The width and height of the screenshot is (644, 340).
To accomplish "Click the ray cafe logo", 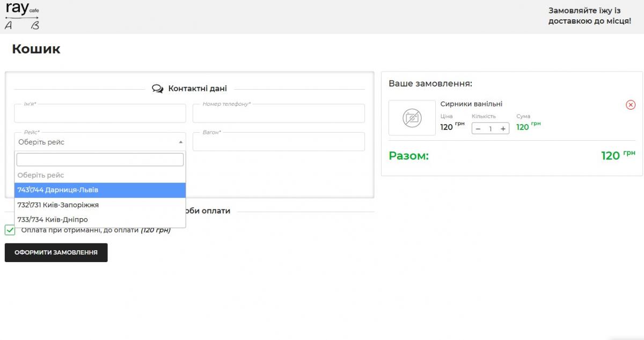I will [22, 16].
